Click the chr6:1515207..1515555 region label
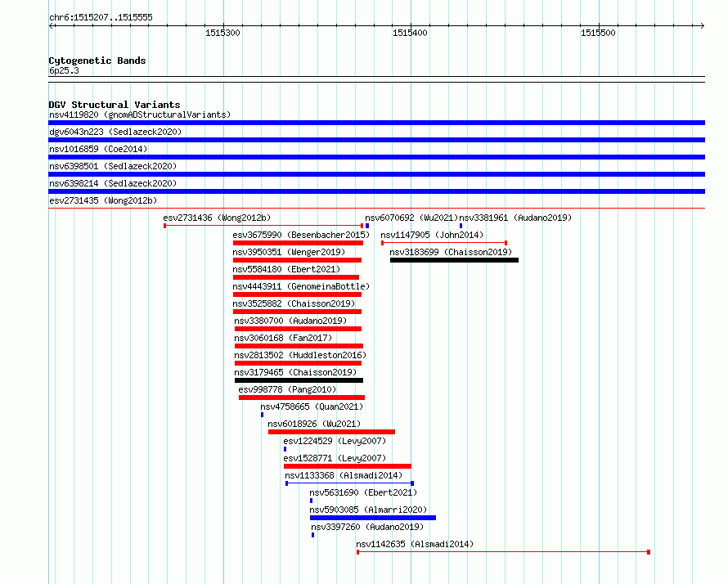This screenshot has width=728, height=584. tap(101, 18)
